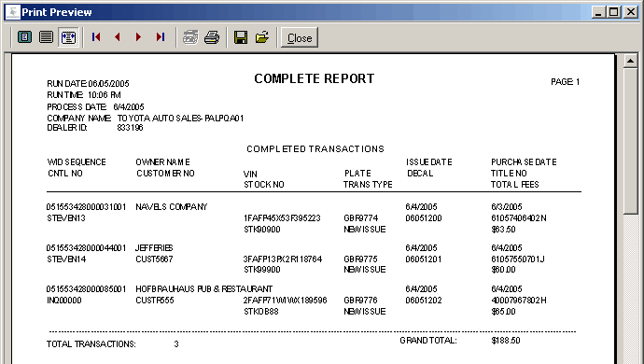
Task: Click total fee $65.00
Action: point(504,312)
